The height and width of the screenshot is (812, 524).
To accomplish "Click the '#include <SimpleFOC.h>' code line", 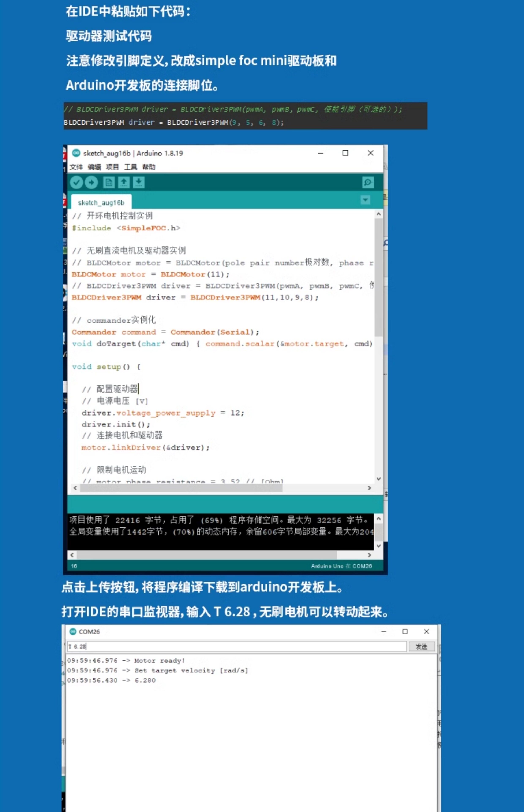I will click(x=126, y=228).
